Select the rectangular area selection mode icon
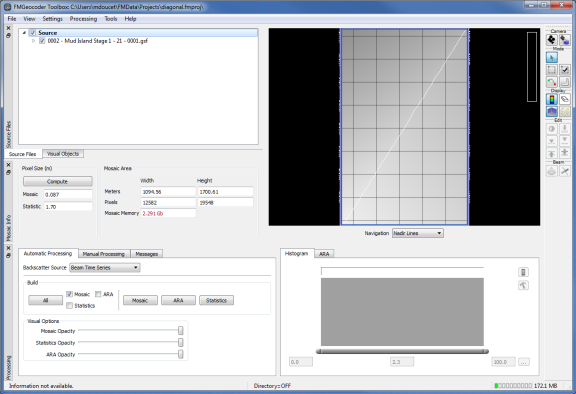Viewport: 576px width, 394px height. (551, 70)
